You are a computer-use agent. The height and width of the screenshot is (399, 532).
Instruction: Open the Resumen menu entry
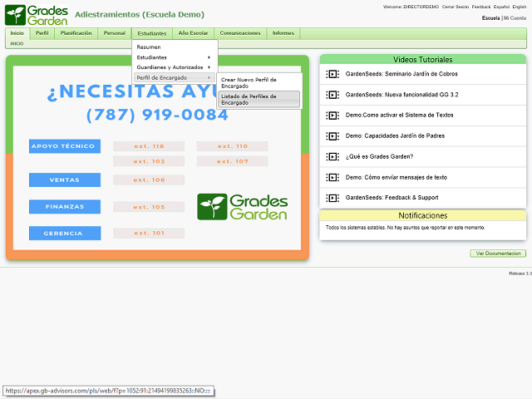pyautogui.click(x=150, y=47)
